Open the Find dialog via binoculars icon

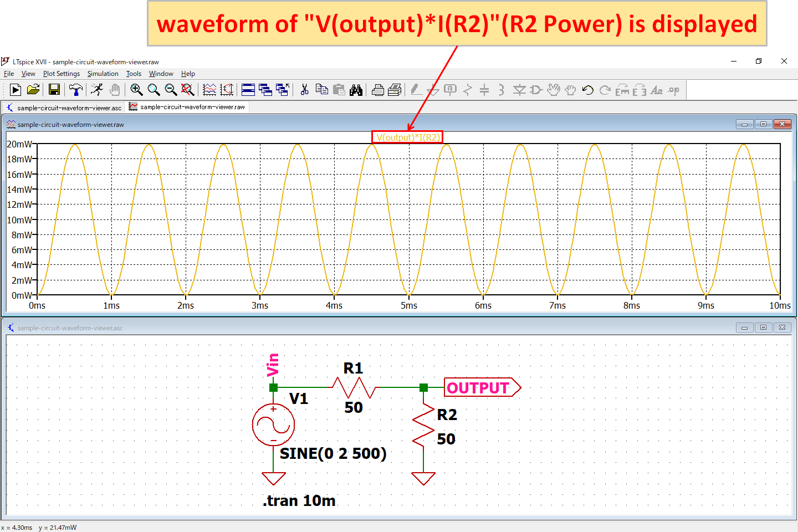coord(357,89)
